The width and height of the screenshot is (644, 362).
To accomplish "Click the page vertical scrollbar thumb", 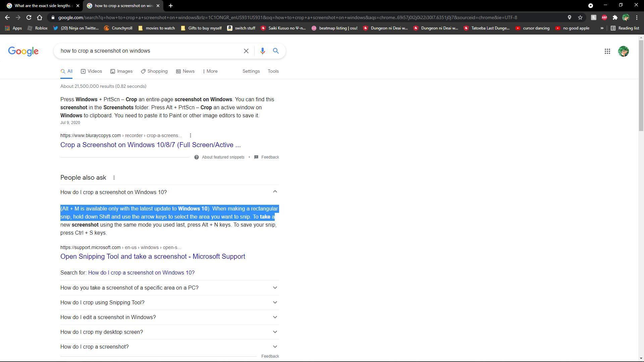I will coord(641,85).
